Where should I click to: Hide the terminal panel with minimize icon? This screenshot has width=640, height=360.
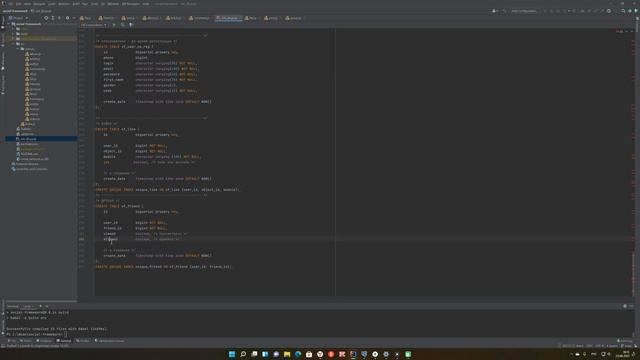(x=631, y=306)
